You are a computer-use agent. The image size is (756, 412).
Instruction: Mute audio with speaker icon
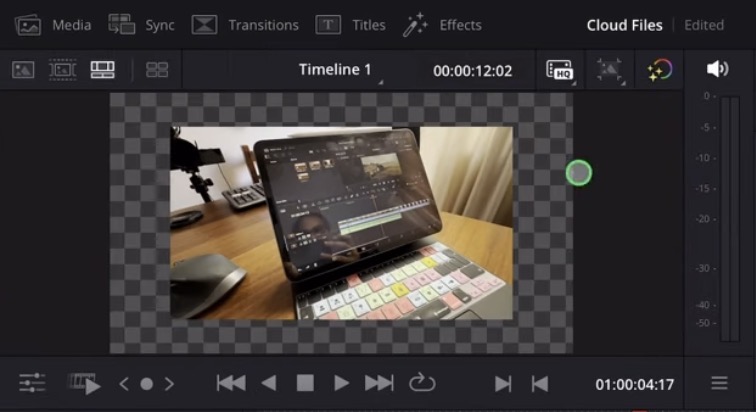717,69
